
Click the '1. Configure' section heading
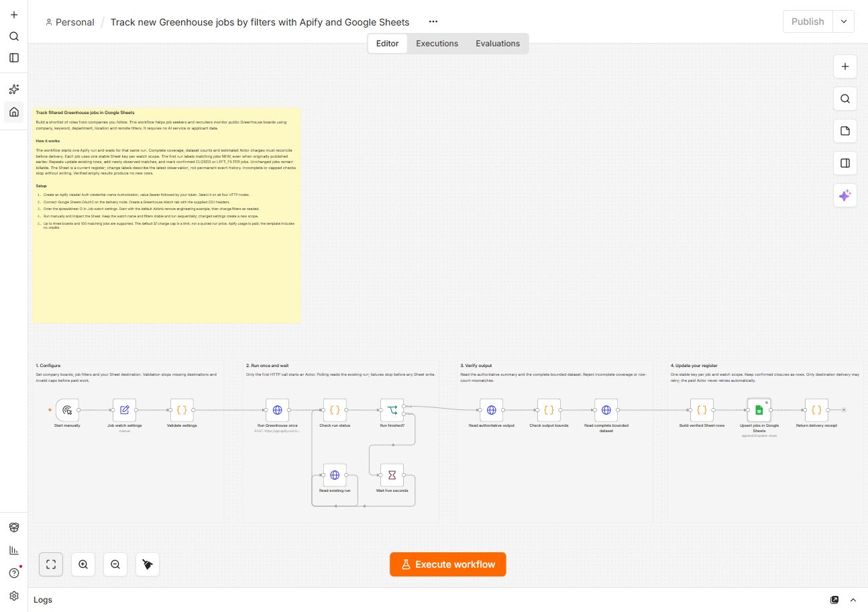pyautogui.click(x=48, y=366)
